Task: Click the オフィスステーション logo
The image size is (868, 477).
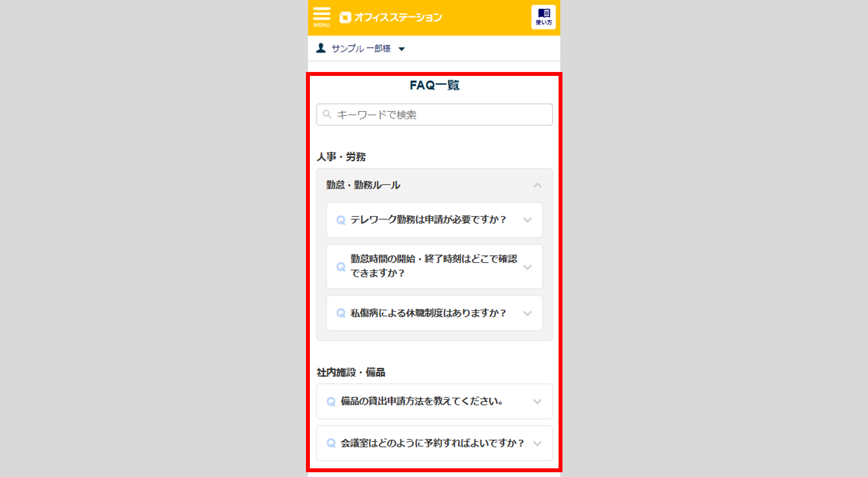Action: tap(391, 17)
